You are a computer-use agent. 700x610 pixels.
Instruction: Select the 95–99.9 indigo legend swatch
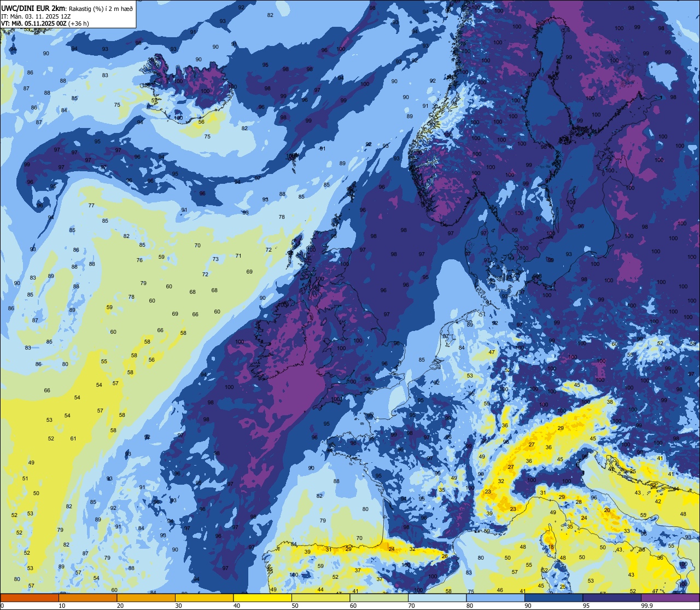(612, 597)
